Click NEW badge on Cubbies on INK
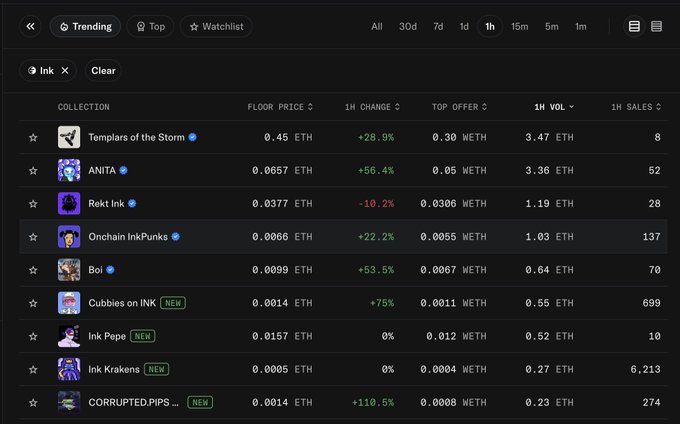The height and width of the screenshot is (424, 680). [173, 303]
